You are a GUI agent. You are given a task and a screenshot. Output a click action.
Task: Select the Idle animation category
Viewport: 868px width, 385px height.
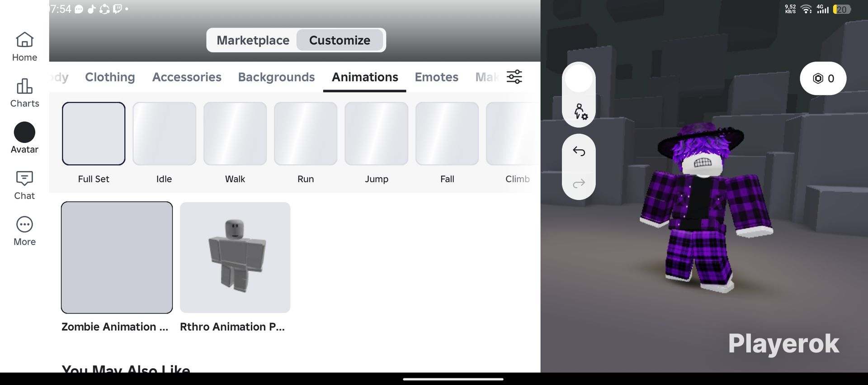(164, 143)
